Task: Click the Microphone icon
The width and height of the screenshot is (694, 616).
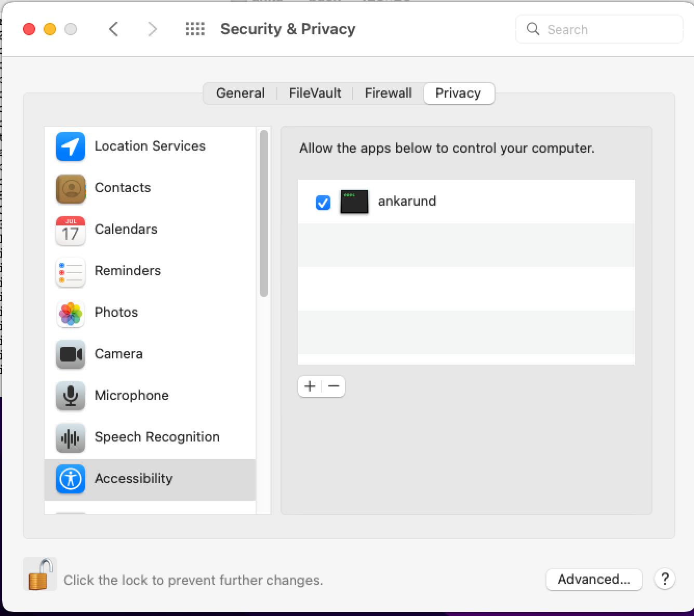Action: pos(70,396)
